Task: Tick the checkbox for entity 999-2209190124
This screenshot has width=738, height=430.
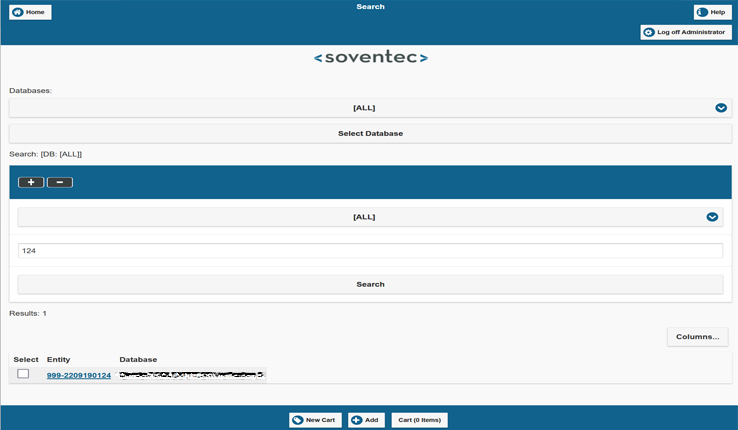Action: [23, 374]
